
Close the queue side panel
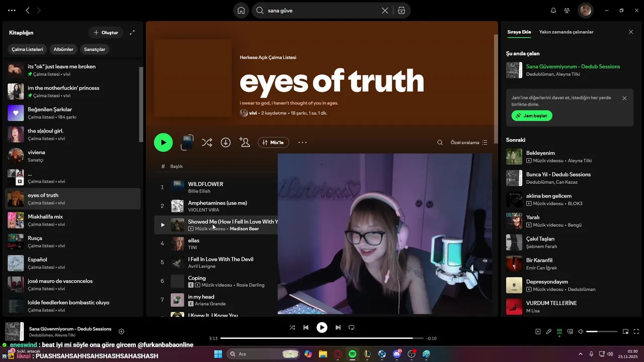631,32
